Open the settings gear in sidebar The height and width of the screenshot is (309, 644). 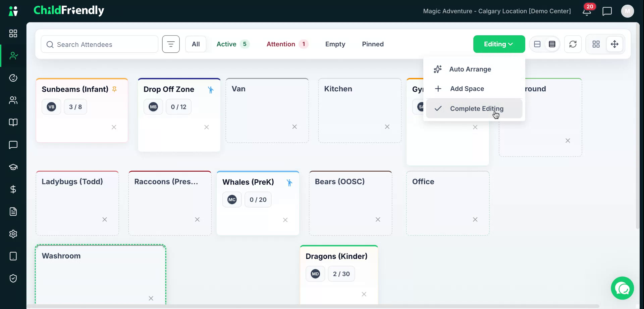point(13,234)
